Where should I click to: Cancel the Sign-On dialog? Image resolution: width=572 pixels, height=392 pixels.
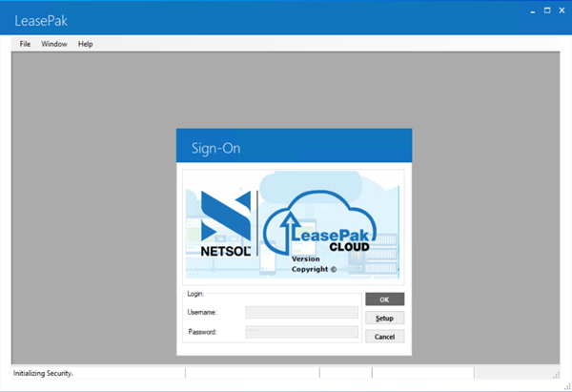point(384,337)
